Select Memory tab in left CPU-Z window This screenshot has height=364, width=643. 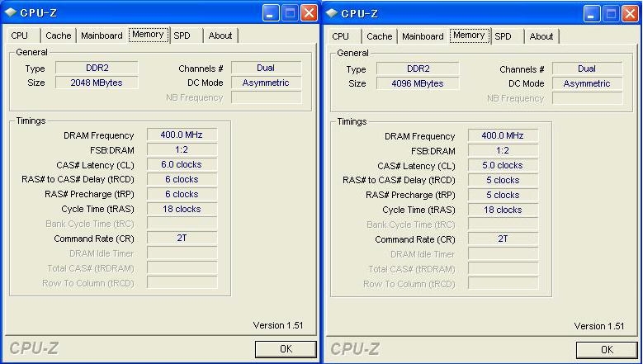[x=149, y=35]
